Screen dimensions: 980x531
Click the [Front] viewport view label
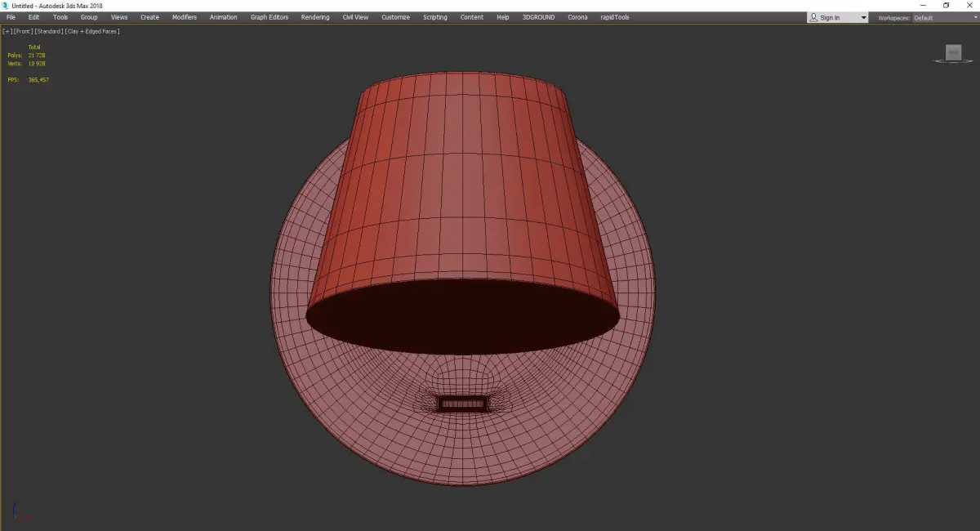(x=23, y=31)
